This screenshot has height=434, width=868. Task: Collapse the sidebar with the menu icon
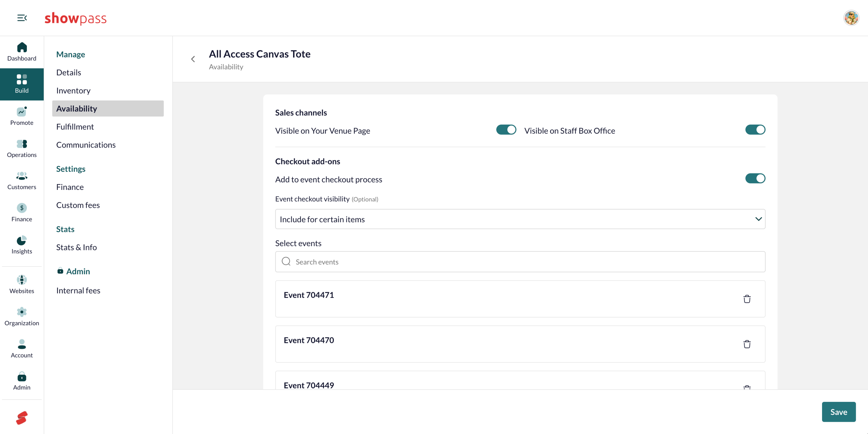point(22,18)
